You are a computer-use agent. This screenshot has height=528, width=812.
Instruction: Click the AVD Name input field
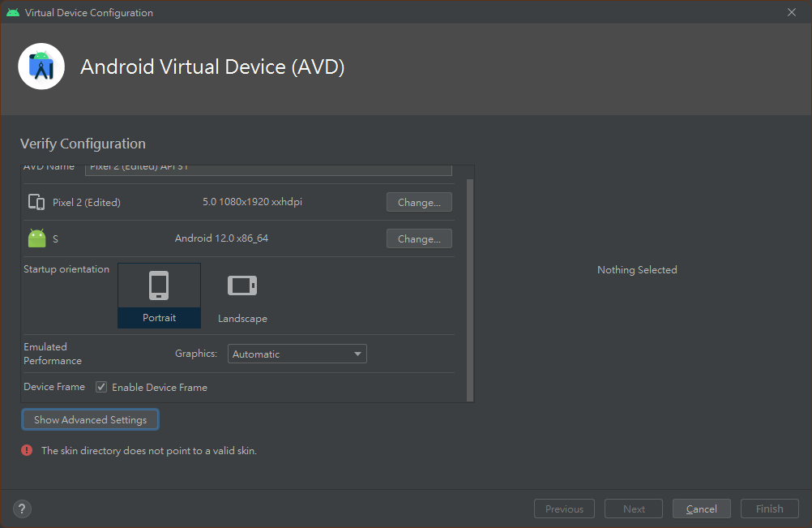point(268,169)
